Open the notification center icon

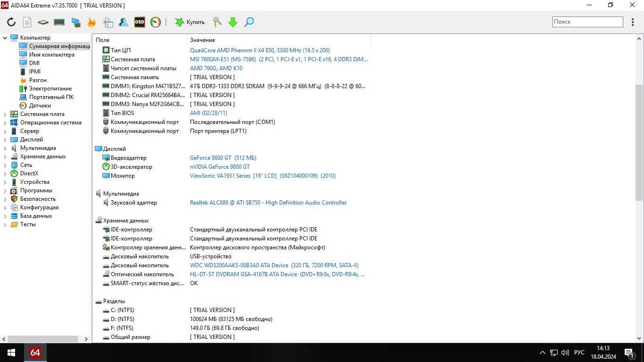coord(629,353)
